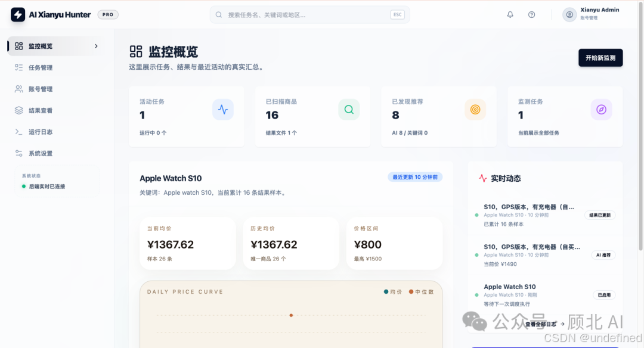Image resolution: width=644 pixels, height=348 pixels.
Task: Click the 样本 26 条 label
Action: coord(159,259)
